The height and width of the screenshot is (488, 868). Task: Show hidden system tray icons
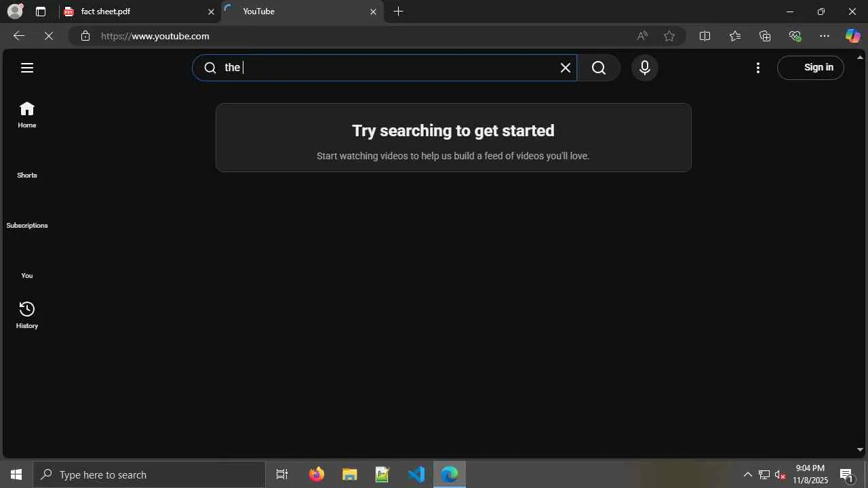(748, 474)
